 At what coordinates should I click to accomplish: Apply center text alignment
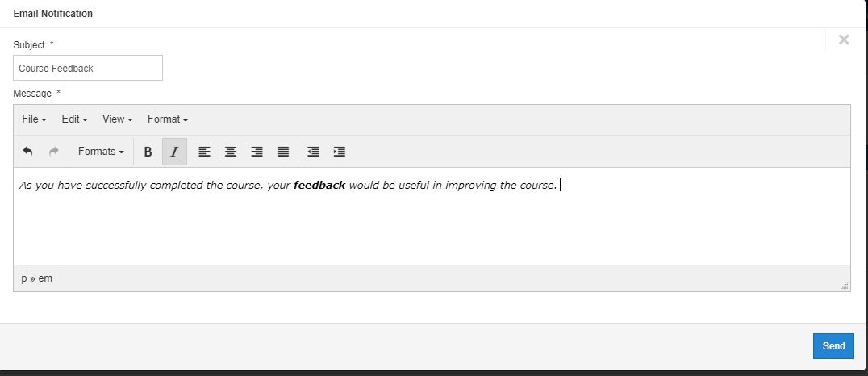[231, 152]
